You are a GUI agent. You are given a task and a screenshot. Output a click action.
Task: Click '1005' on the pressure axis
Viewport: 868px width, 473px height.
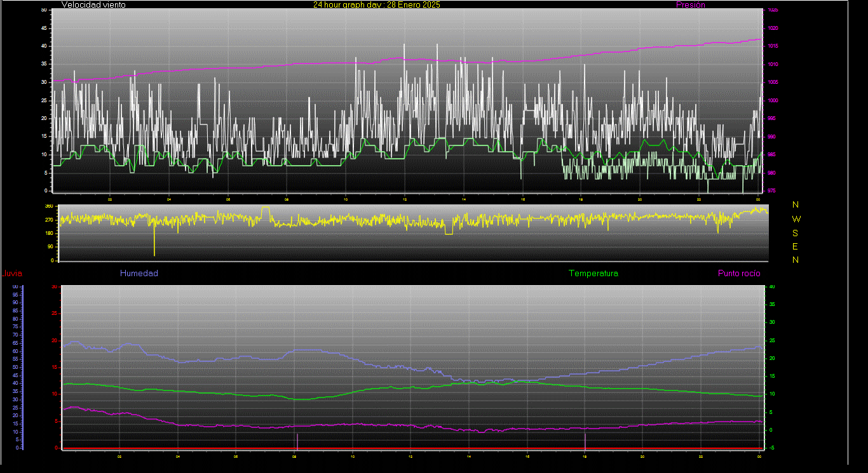click(773, 83)
